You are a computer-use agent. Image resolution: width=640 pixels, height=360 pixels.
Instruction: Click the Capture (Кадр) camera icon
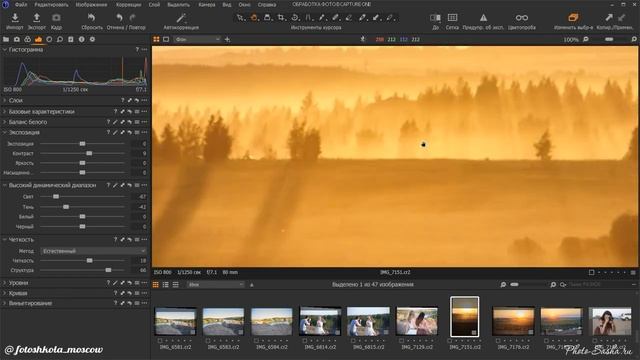(56, 18)
